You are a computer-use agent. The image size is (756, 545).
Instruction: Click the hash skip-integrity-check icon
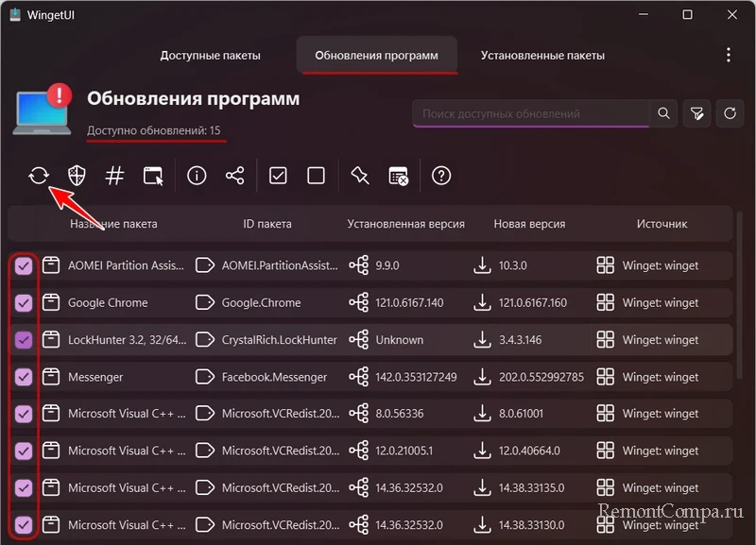114,176
